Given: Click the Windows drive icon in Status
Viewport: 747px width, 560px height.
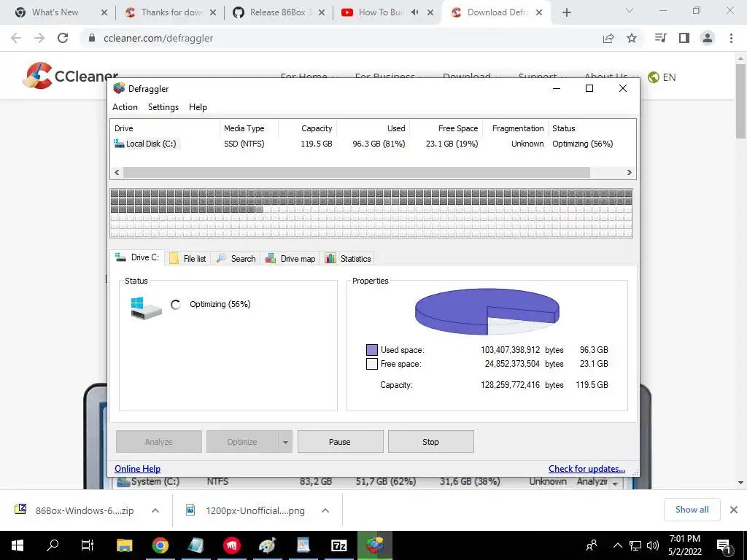Looking at the screenshot, I should 146,308.
